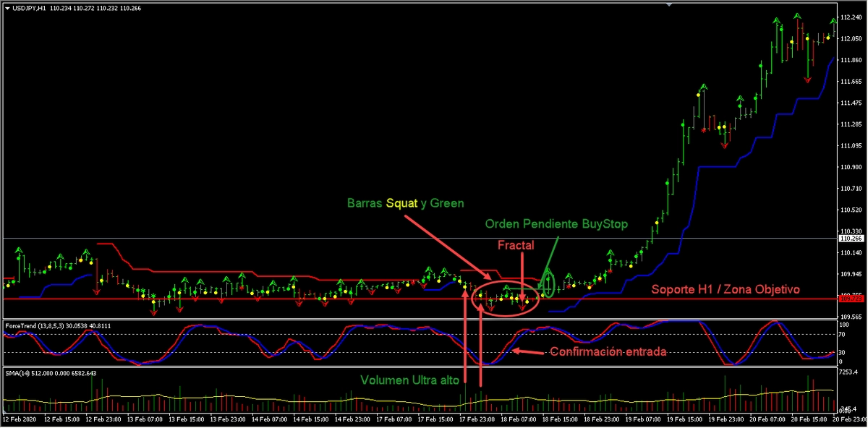The width and height of the screenshot is (868, 428).
Task: Select the 'Orden Pendiente BuyStop' text label
Action: 556,224
